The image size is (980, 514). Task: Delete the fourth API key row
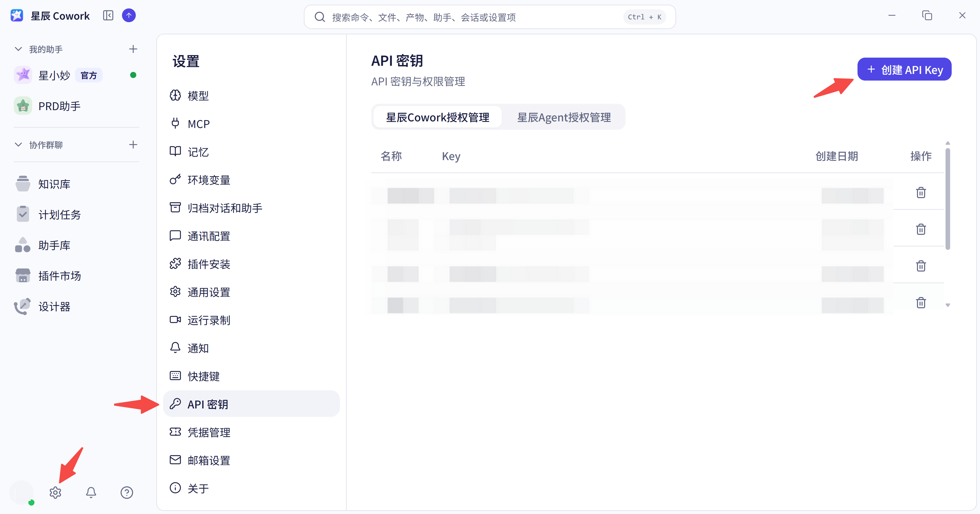pyautogui.click(x=921, y=303)
